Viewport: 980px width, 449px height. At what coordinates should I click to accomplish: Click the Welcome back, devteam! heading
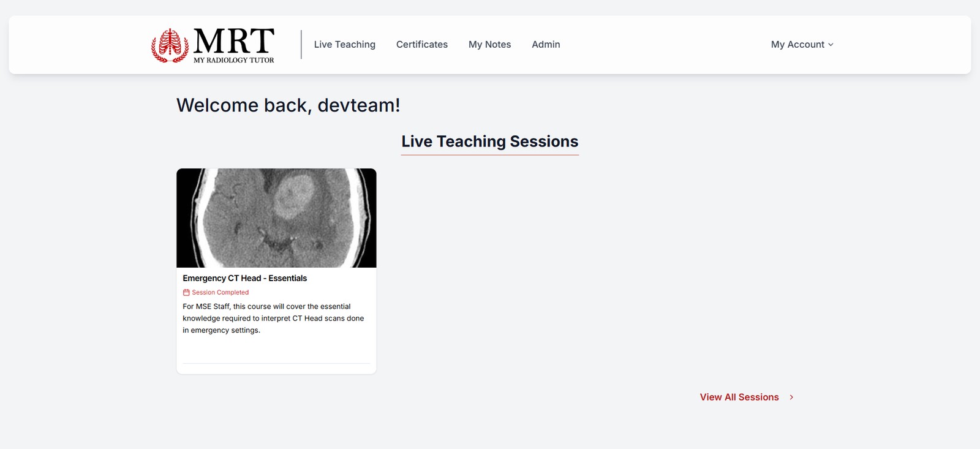pyautogui.click(x=288, y=105)
